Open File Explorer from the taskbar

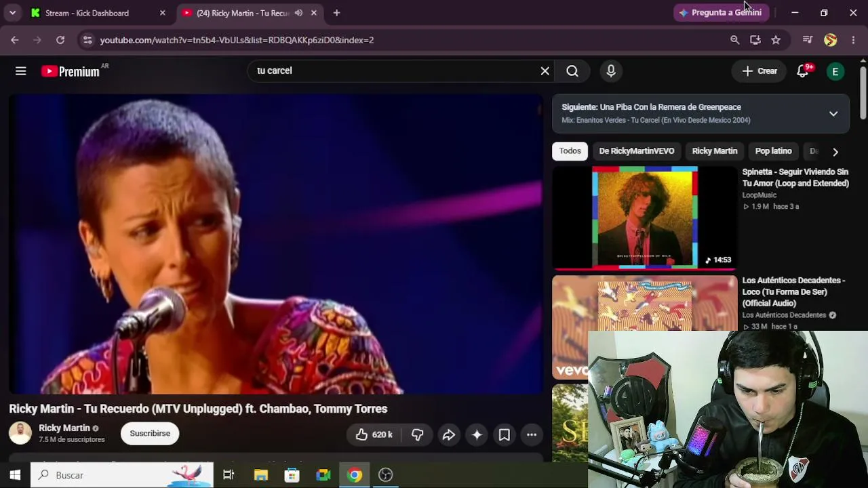261,475
